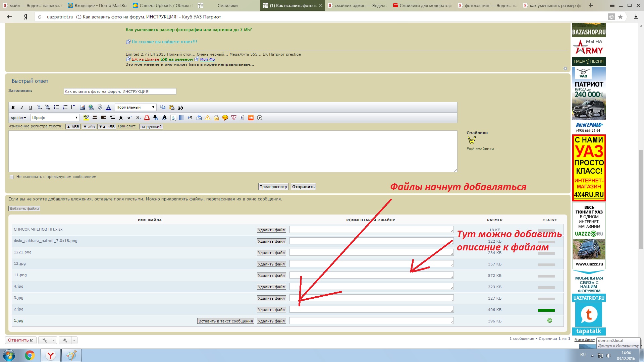
Task: Check 'Не склеивать с предыдущим сообщением' box
Action: pyautogui.click(x=12, y=177)
